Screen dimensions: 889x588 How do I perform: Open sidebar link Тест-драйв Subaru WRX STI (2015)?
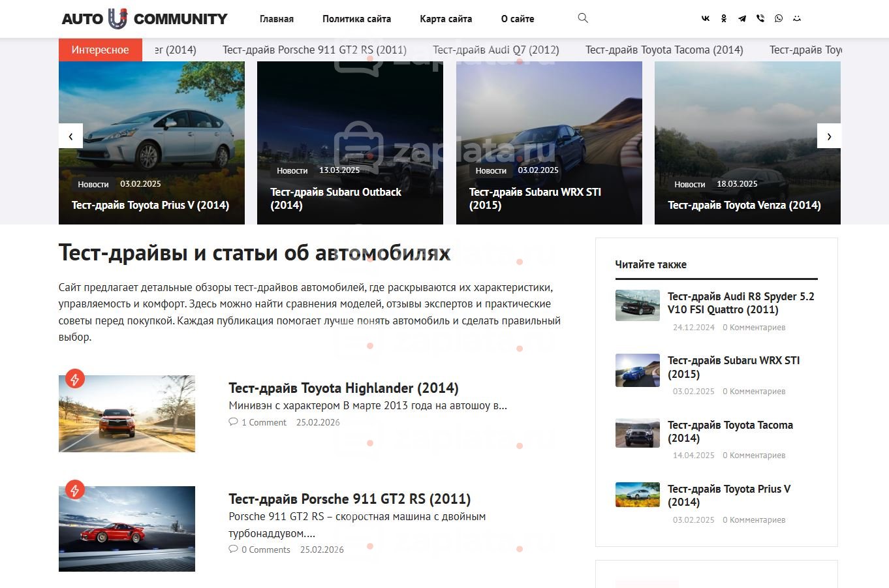734,367
